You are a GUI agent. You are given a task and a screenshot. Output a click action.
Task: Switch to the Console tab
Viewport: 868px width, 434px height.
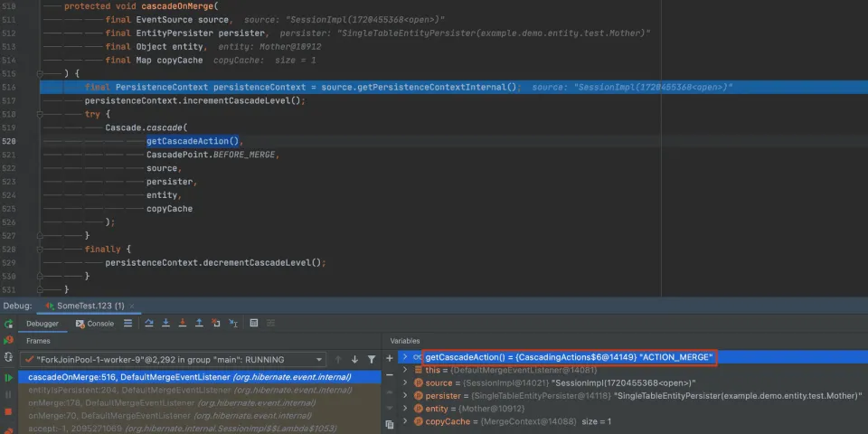click(95, 324)
